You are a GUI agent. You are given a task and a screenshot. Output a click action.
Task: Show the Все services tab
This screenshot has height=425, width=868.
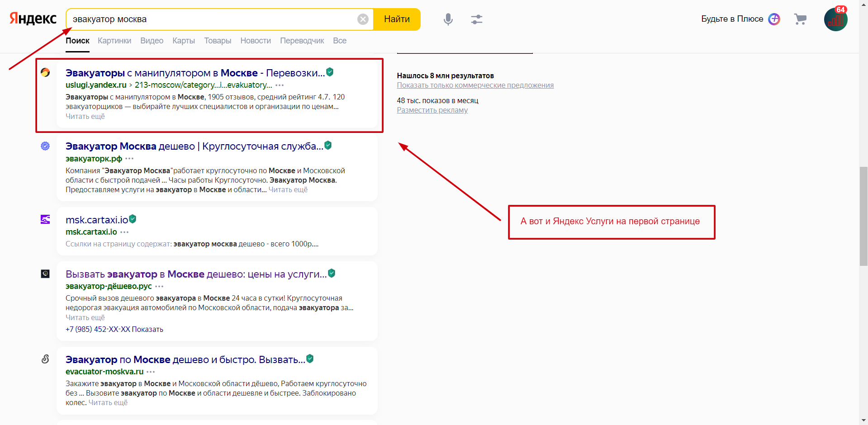[340, 41]
